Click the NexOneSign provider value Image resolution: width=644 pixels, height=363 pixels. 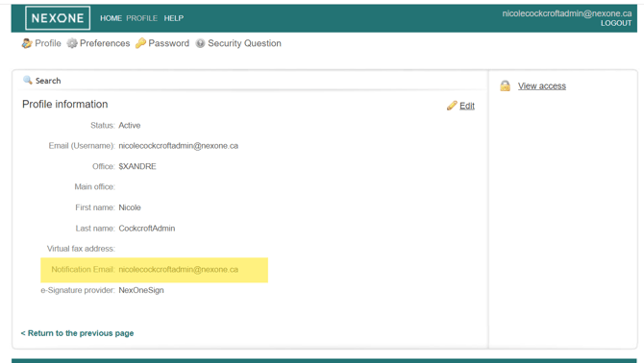coord(141,290)
